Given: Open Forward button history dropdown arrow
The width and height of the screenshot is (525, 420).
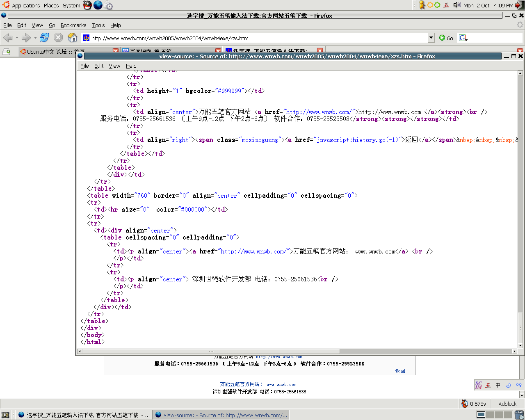Looking at the screenshot, I should pyautogui.click(x=35, y=38).
